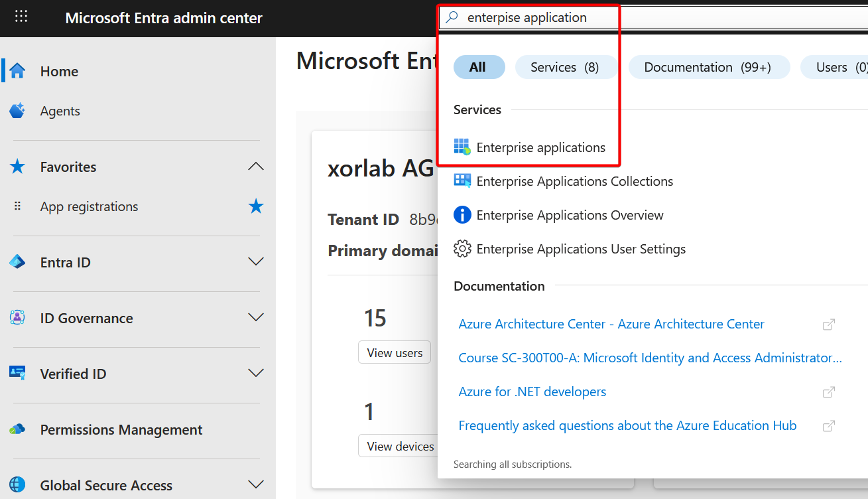Click the User Settings gear icon
The image size is (868, 499).
462,249
